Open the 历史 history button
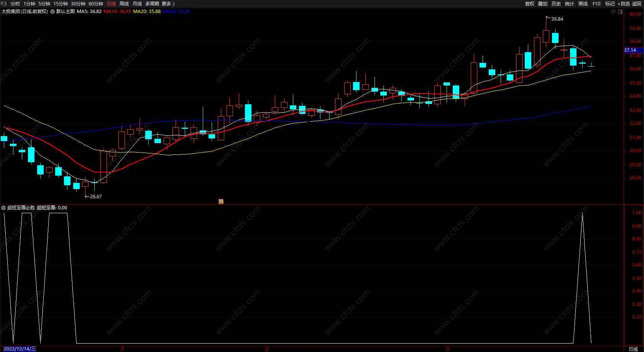Image resolution: width=644 pixels, height=352 pixels. (556, 3)
